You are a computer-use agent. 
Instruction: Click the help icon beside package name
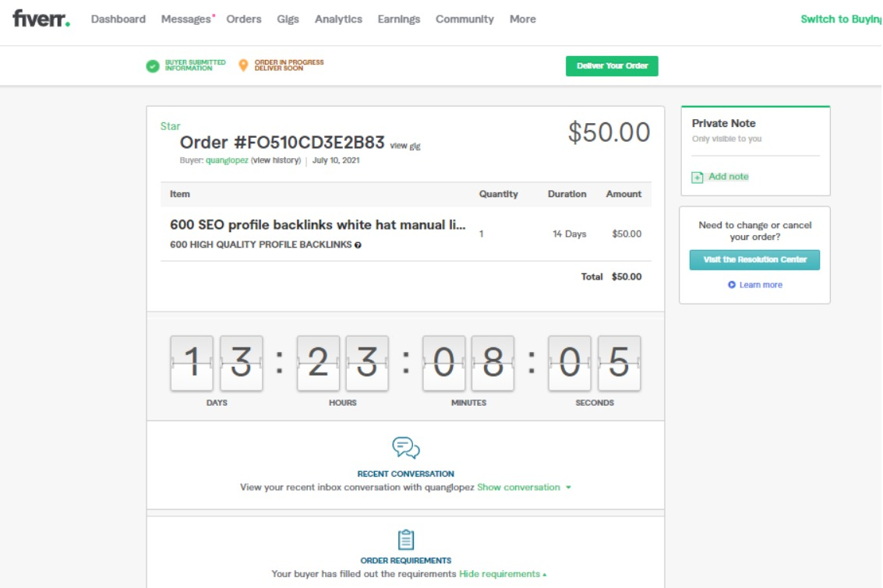pos(358,245)
